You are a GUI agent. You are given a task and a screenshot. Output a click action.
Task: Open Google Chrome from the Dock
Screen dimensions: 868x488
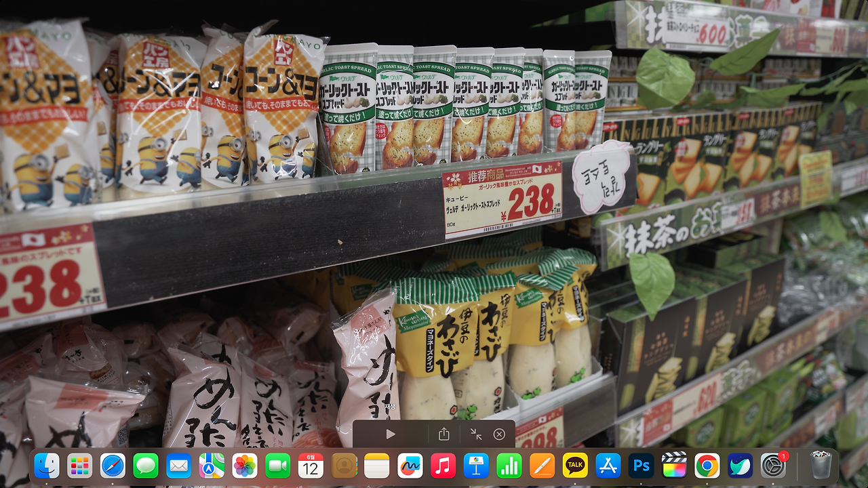707,466
